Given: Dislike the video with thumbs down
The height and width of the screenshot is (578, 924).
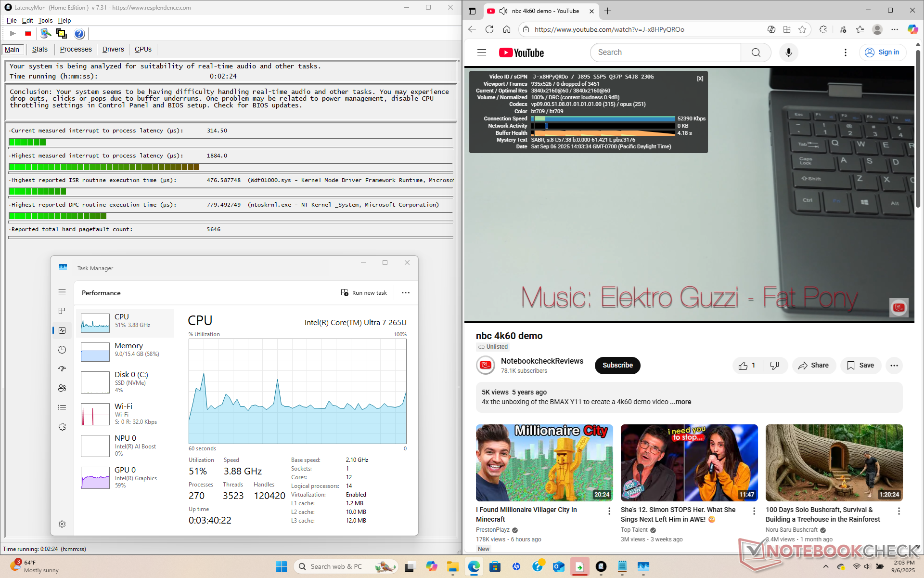Looking at the screenshot, I should 774,366.
